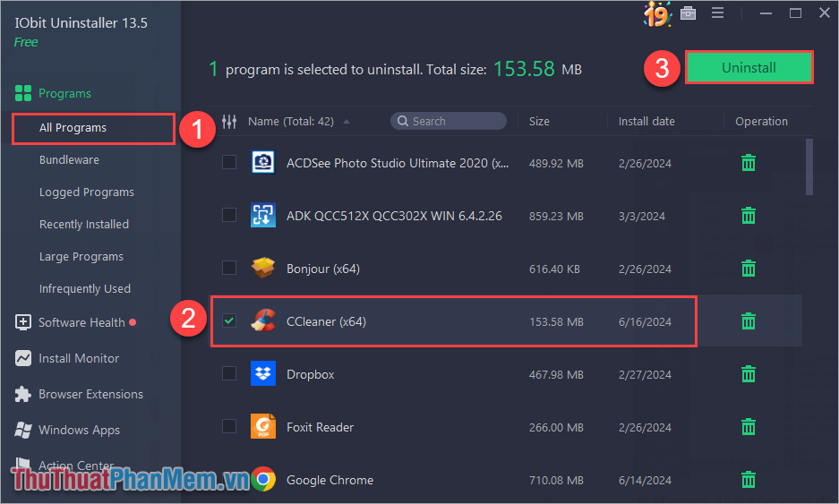The height and width of the screenshot is (504, 839).
Task: Open the Programs section label
Action: pyautogui.click(x=64, y=94)
